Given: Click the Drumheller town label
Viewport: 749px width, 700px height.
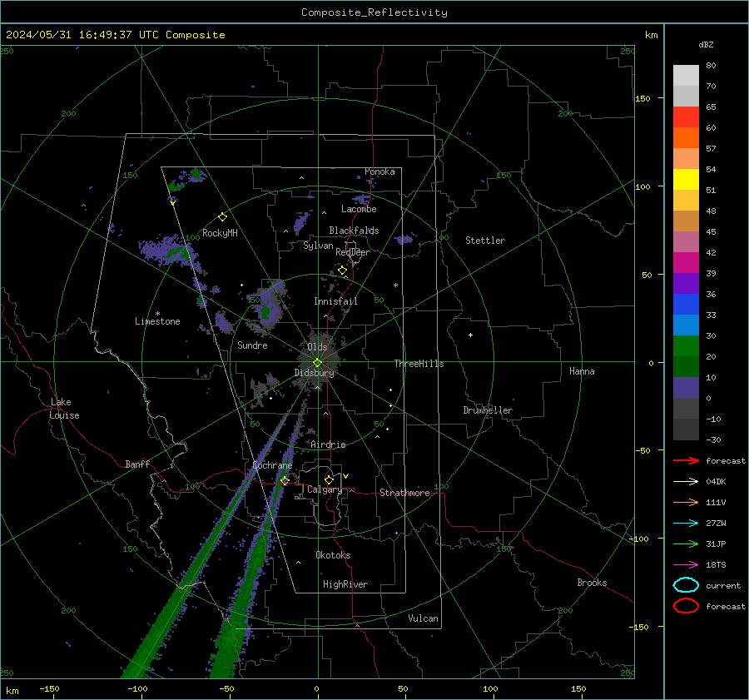Looking at the screenshot, I should (x=488, y=410).
